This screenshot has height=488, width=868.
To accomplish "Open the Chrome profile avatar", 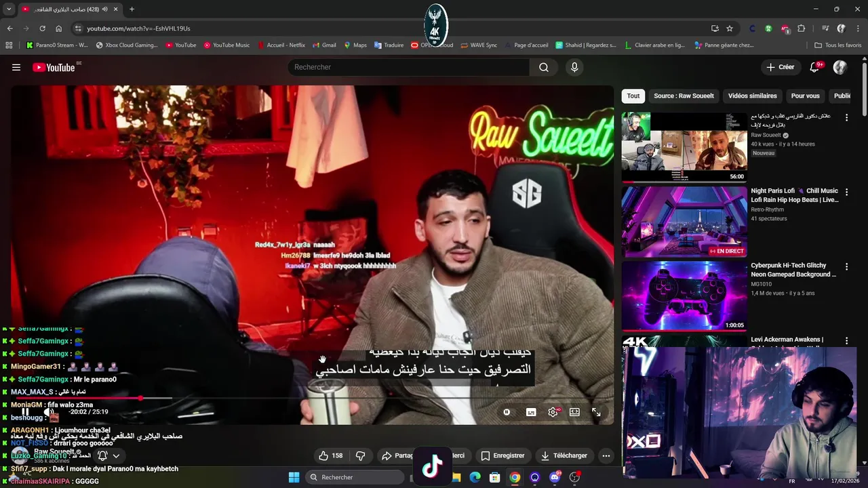I will [x=842, y=28].
